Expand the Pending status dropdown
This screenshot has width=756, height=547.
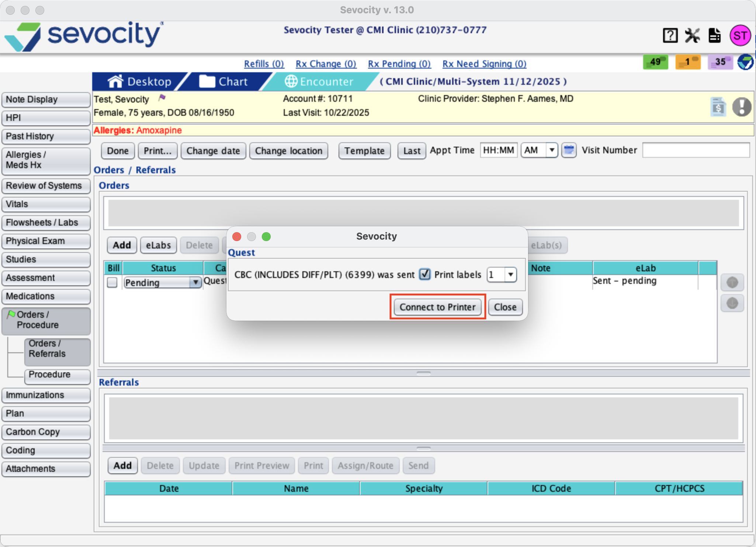pyautogui.click(x=195, y=283)
